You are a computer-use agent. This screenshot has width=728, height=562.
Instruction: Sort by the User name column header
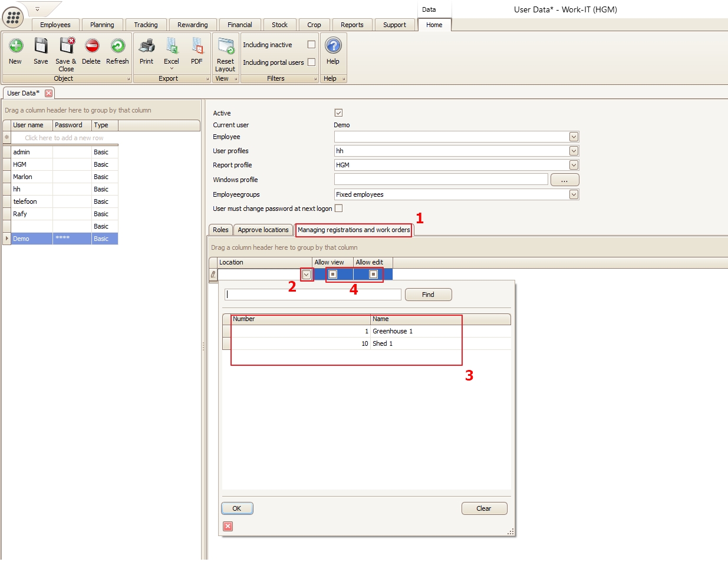click(x=32, y=125)
